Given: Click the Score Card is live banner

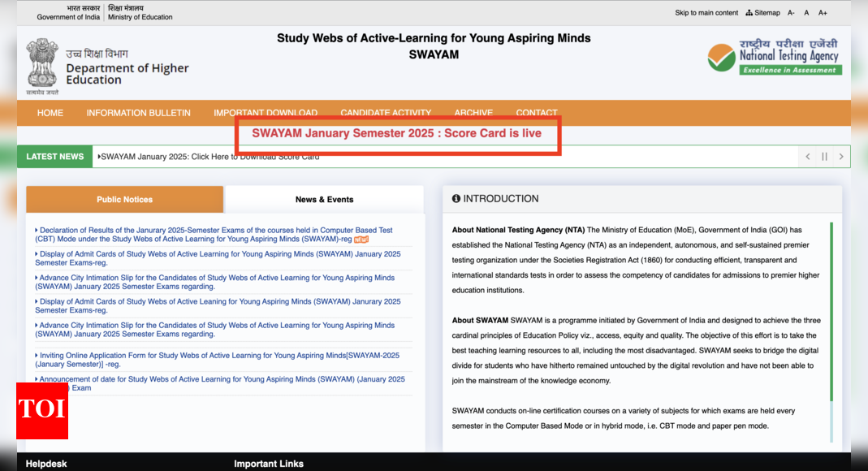Looking at the screenshot, I should pos(397,134).
